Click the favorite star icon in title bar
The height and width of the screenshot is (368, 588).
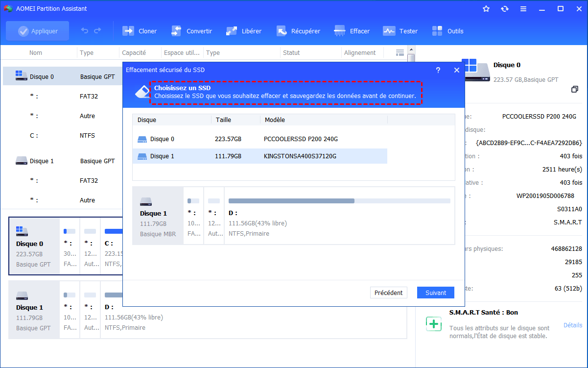[x=486, y=9]
